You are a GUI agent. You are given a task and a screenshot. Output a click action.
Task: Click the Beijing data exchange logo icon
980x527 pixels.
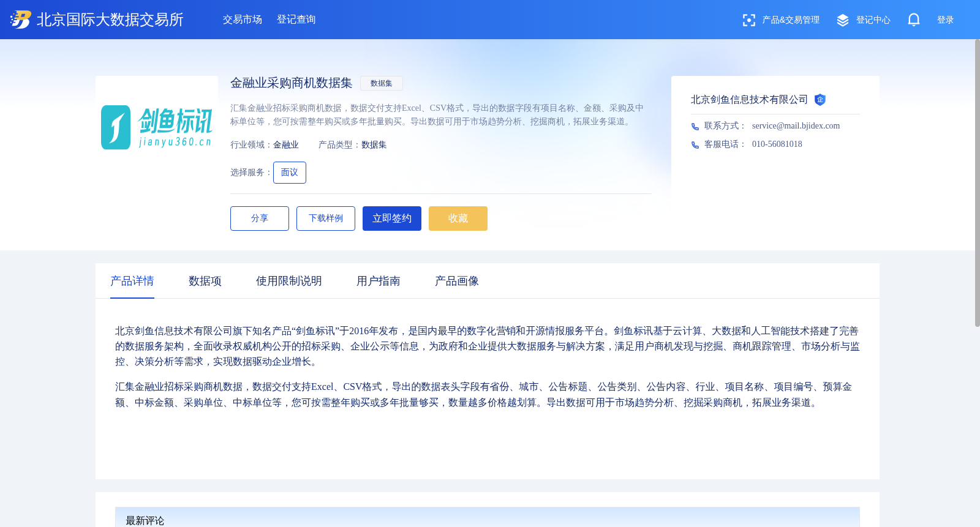click(x=21, y=20)
